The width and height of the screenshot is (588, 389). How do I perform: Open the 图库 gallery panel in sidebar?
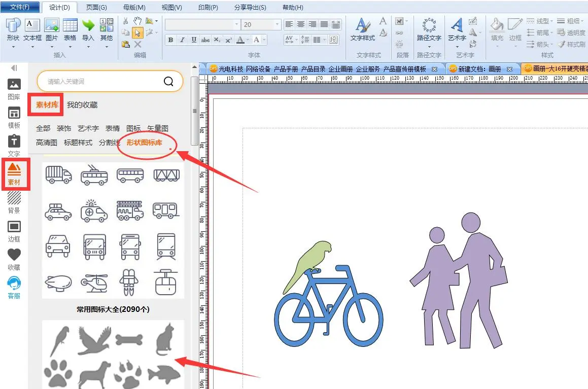14,88
